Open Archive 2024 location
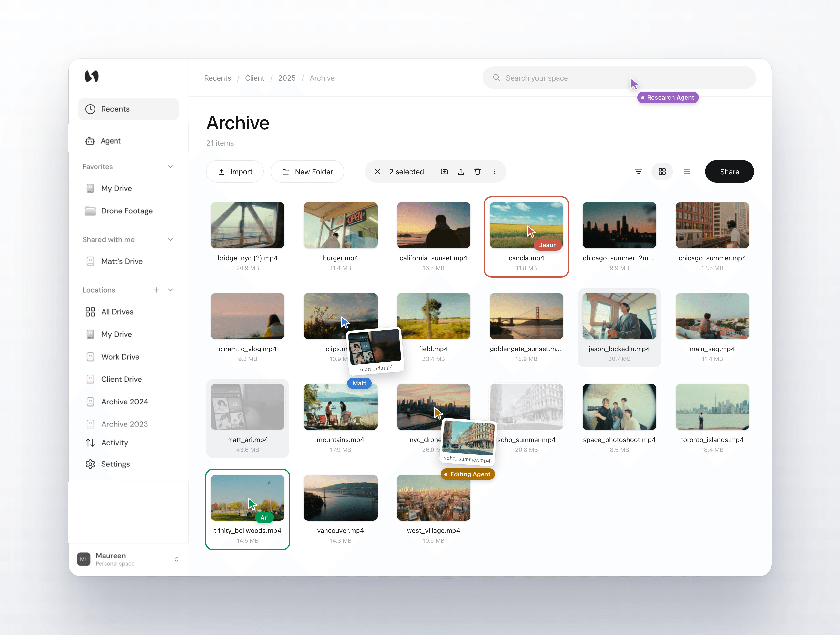840x635 pixels. (x=116, y=402)
